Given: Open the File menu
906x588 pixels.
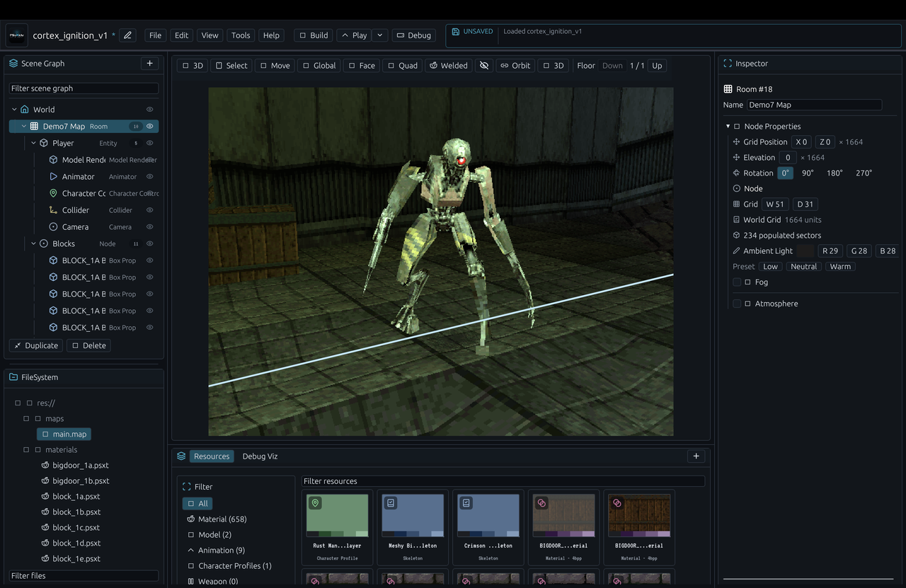Looking at the screenshot, I should [x=155, y=35].
